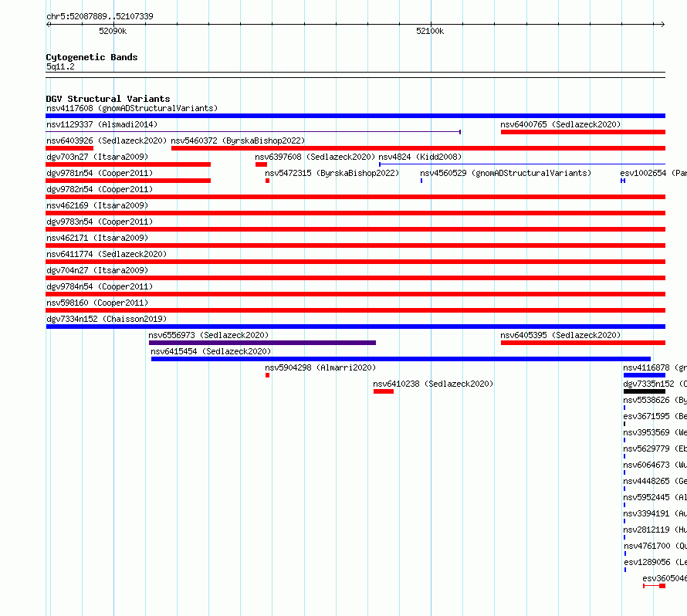Viewport: 687px width, 616px height.
Task: Open the esv3605046 variant label
Action: (x=665, y=578)
